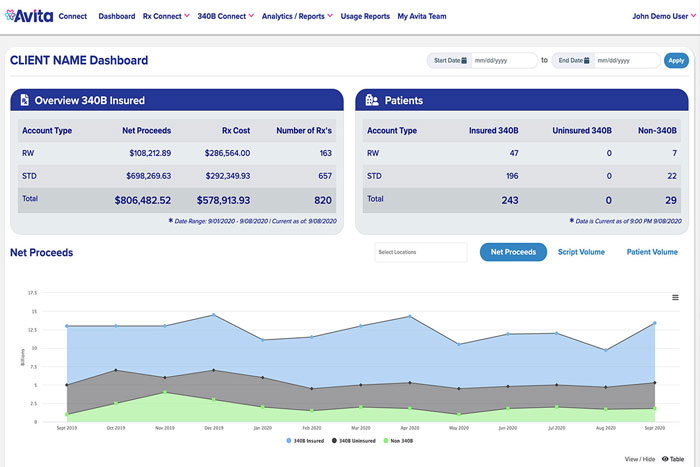Click the Start Date calendar icon
This screenshot has height=467, width=700.
(x=464, y=60)
